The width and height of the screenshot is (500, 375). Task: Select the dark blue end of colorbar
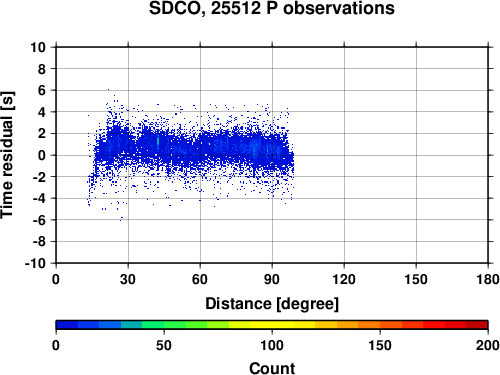[67, 325]
